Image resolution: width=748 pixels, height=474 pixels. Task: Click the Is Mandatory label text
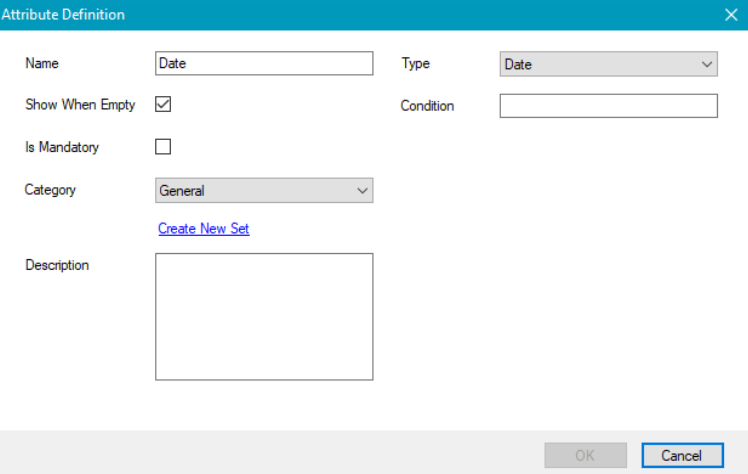[x=62, y=147]
